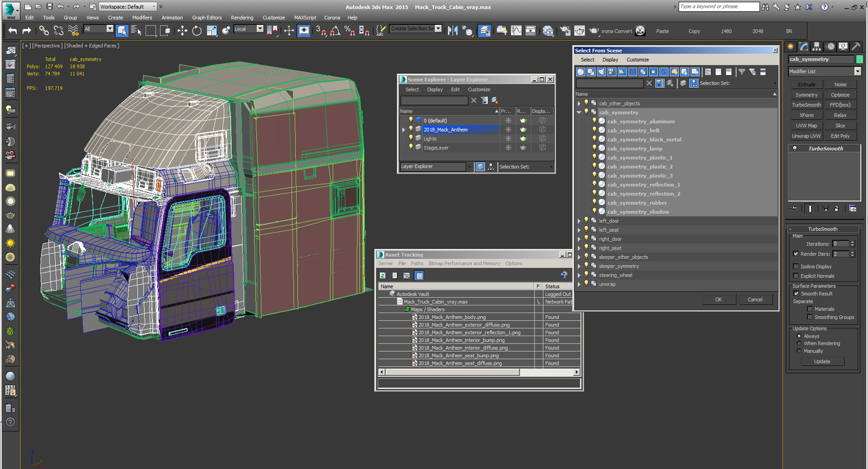Select the Always update radio button
This screenshot has width=868, height=469.
[799, 336]
